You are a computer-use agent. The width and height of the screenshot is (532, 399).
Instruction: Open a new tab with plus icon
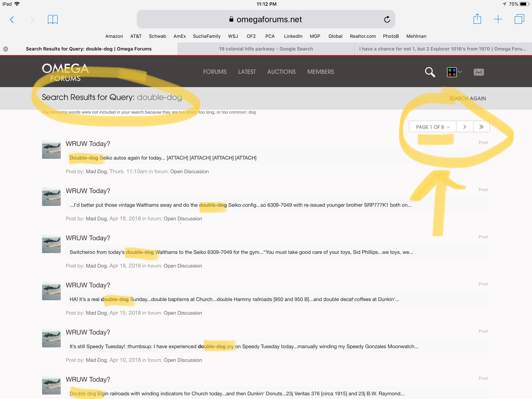pyautogui.click(x=498, y=19)
